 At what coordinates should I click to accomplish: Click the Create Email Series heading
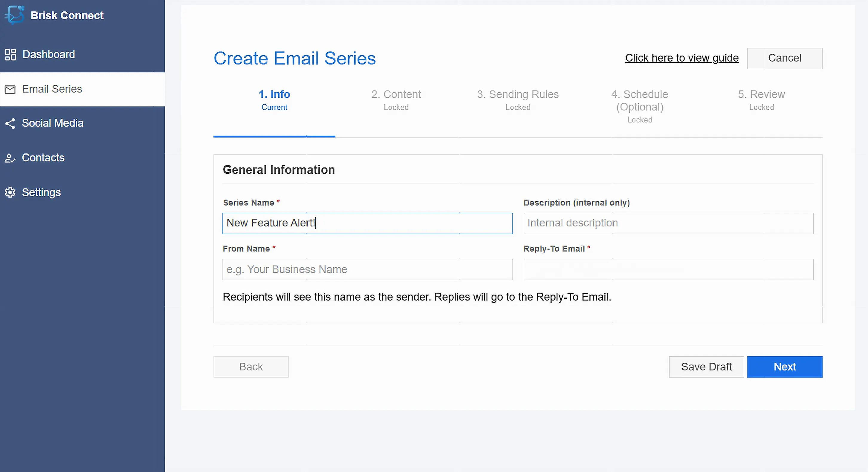click(294, 58)
